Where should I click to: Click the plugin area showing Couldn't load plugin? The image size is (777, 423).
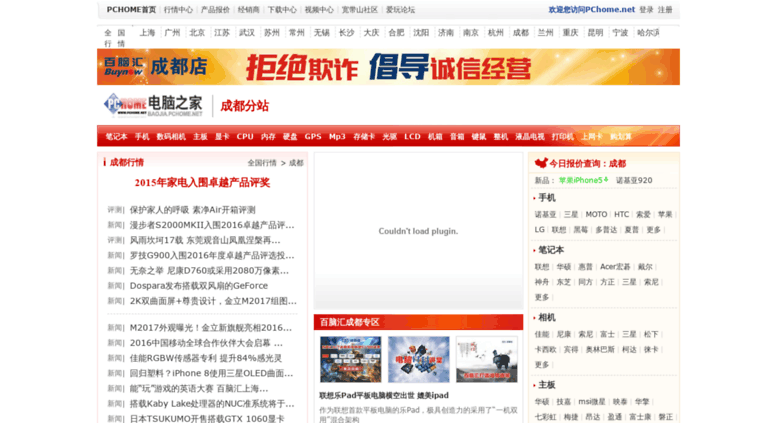pos(418,231)
